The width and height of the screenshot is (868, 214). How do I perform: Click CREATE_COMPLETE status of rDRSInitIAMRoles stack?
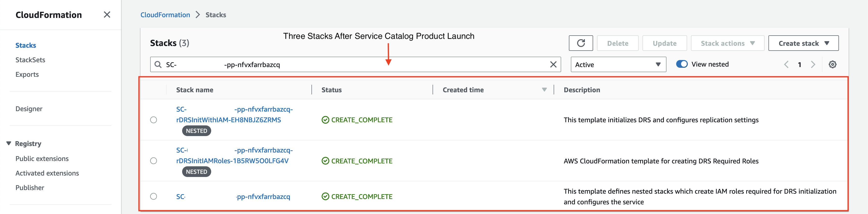tap(357, 161)
